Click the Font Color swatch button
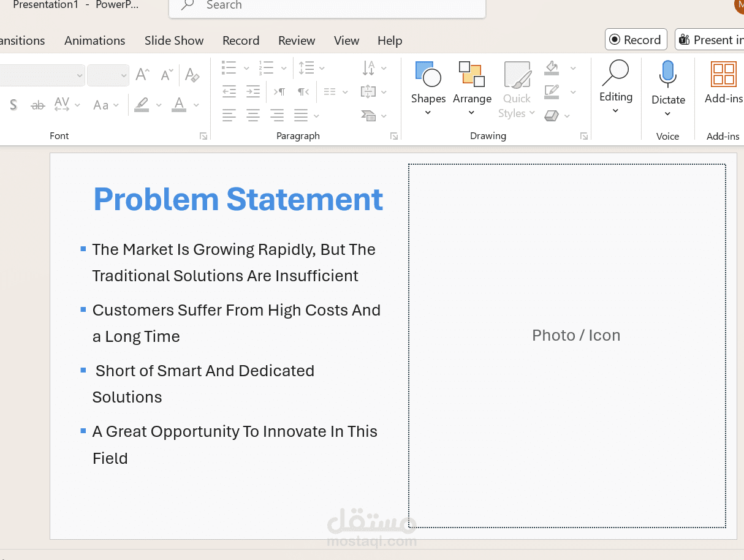 179,105
